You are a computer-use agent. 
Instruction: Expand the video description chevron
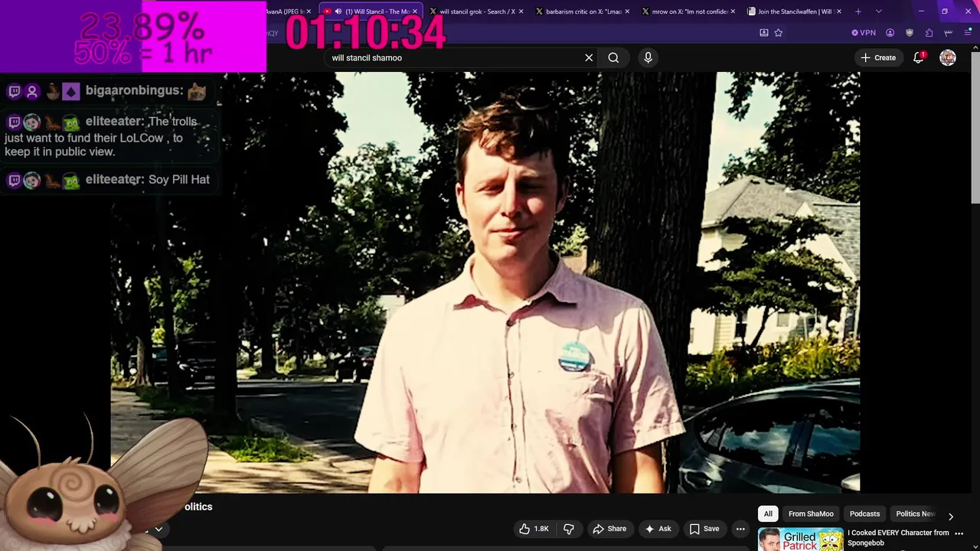[x=158, y=529]
